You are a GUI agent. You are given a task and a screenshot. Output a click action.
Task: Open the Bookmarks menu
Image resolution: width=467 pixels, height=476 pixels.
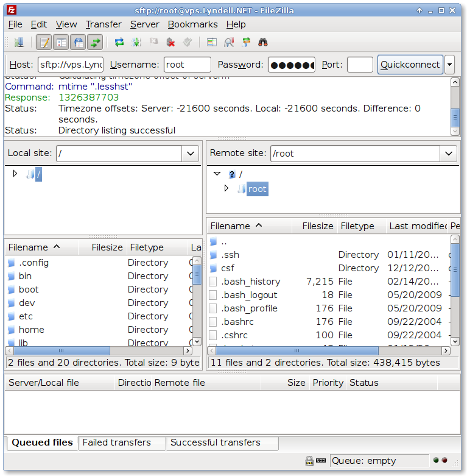pos(192,24)
